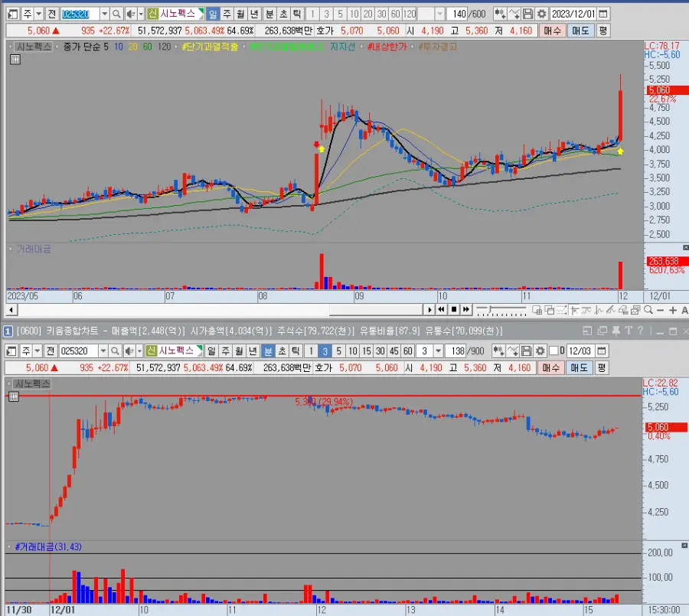Click the pin icon in lower window title bar
689x616 pixels.
click(616, 331)
